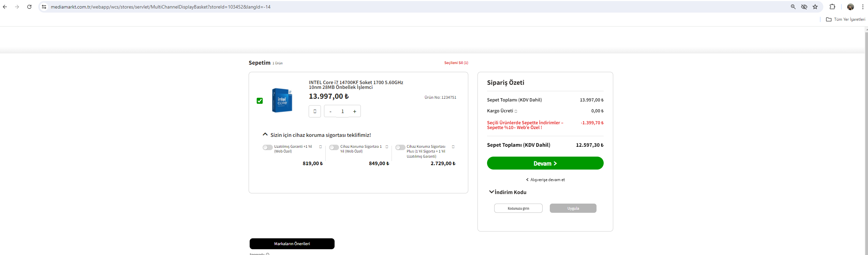
Task: Reload the page with refresh icon
Action: click(29, 7)
